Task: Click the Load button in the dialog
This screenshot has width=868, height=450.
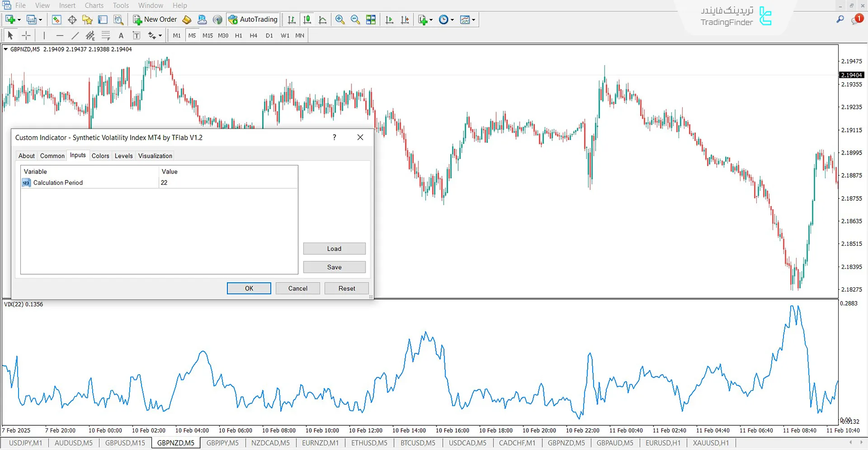Action: pos(334,248)
